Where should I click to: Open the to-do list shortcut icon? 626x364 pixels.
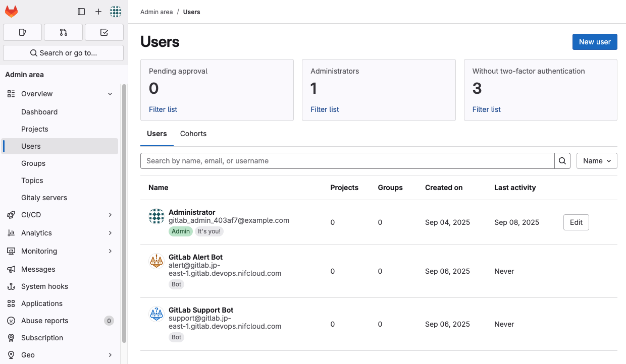(104, 32)
